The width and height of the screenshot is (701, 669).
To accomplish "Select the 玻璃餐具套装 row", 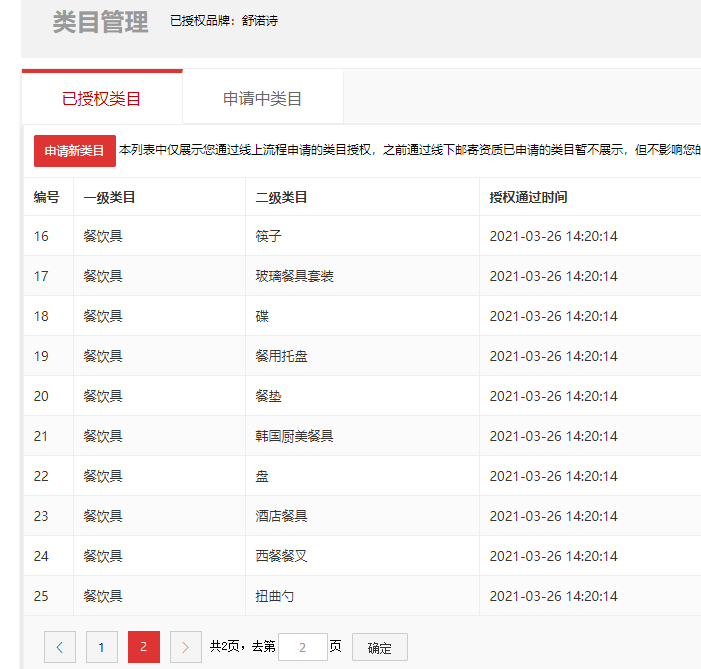I will tap(294, 276).
